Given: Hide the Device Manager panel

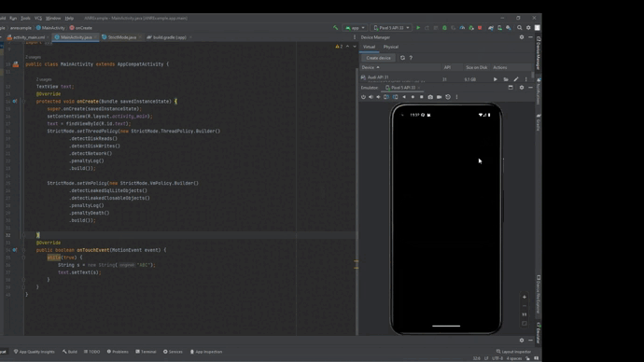Looking at the screenshot, I should tap(531, 37).
